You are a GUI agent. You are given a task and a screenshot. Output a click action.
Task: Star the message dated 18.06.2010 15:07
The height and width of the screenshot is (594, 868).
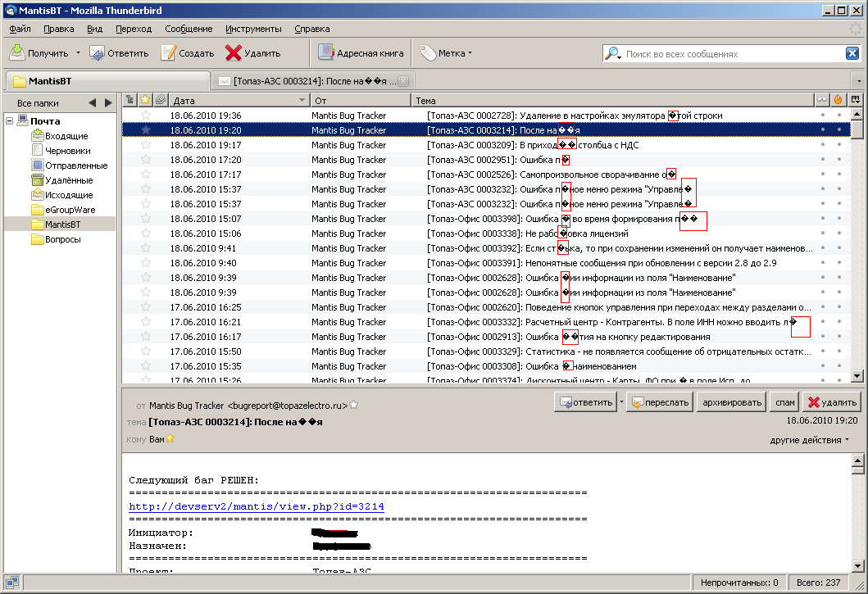pyautogui.click(x=146, y=219)
